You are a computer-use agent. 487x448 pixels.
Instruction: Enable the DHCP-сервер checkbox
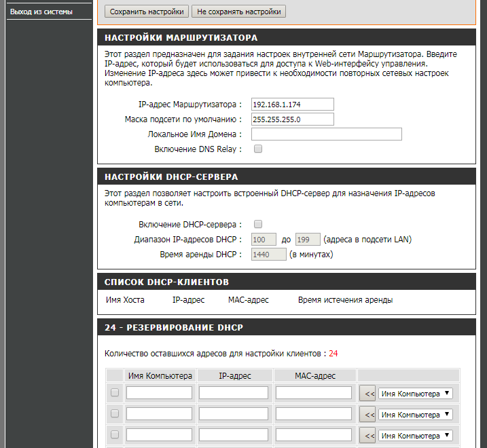[x=258, y=224]
